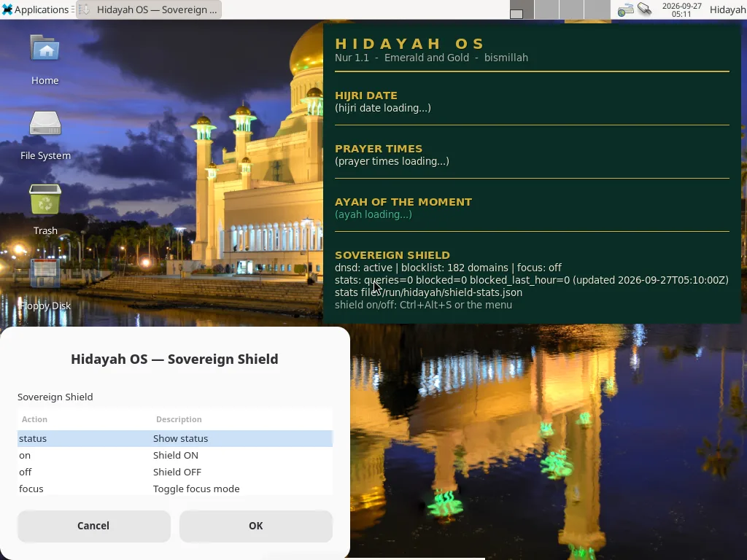The image size is (747, 560).
Task: Open the Applications menu
Action: click(35, 9)
